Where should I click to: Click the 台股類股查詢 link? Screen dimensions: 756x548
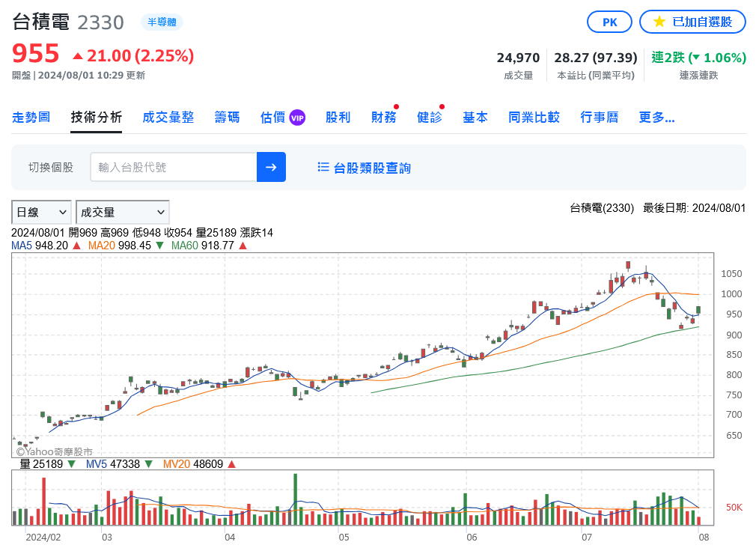point(371,168)
